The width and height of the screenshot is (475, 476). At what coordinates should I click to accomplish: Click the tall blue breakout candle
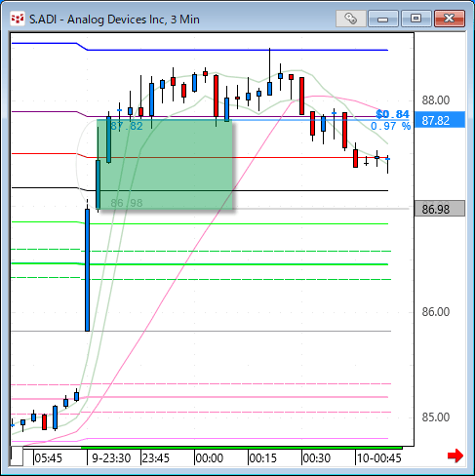click(x=87, y=270)
